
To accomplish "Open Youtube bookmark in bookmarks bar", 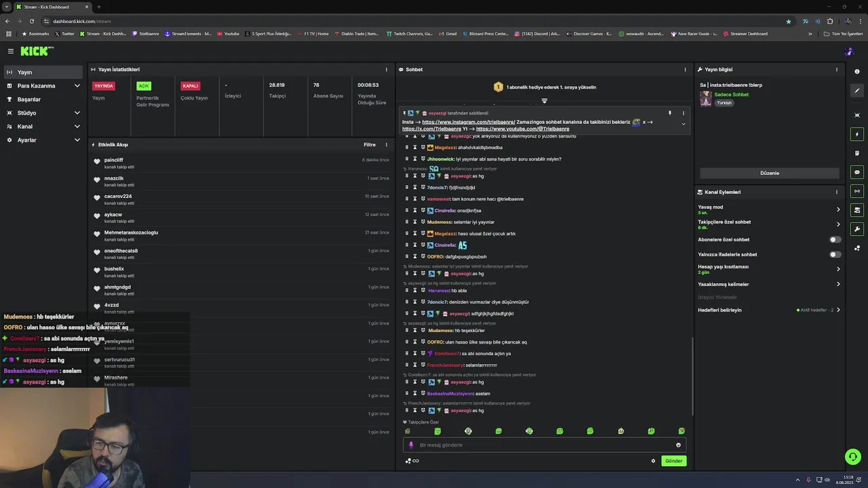I will pos(229,34).
